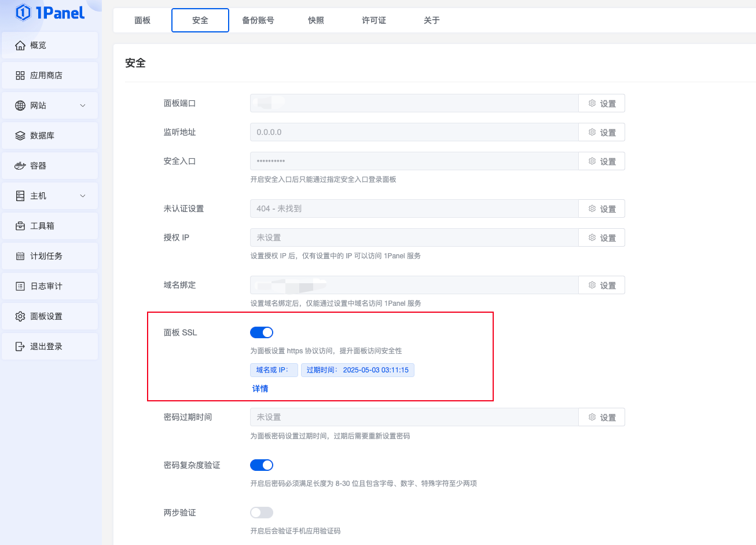Disable the 面板 SSL toggle

[x=262, y=332]
